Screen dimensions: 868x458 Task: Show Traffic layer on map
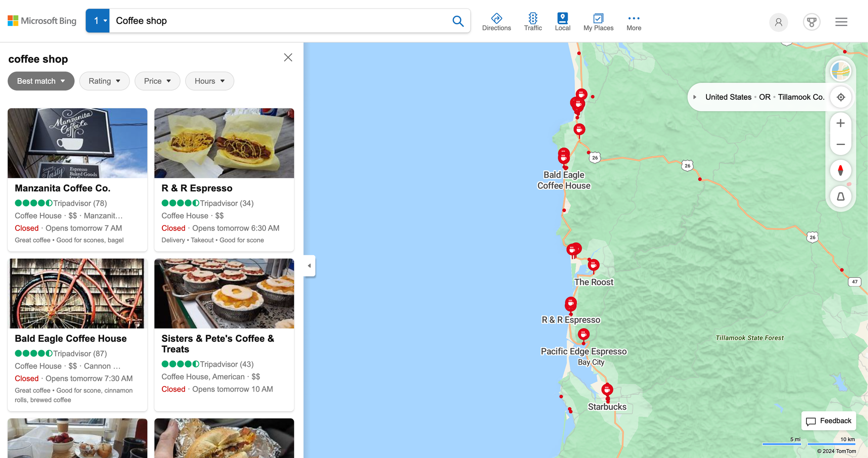[x=533, y=22]
